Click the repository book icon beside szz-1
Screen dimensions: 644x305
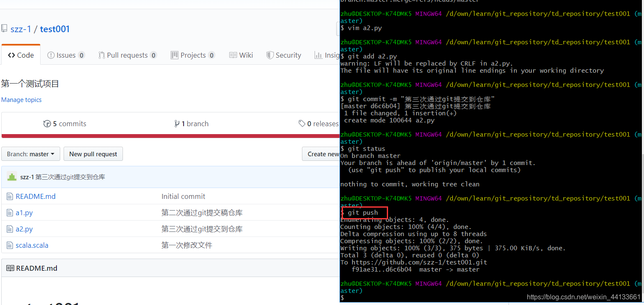(x=4, y=28)
